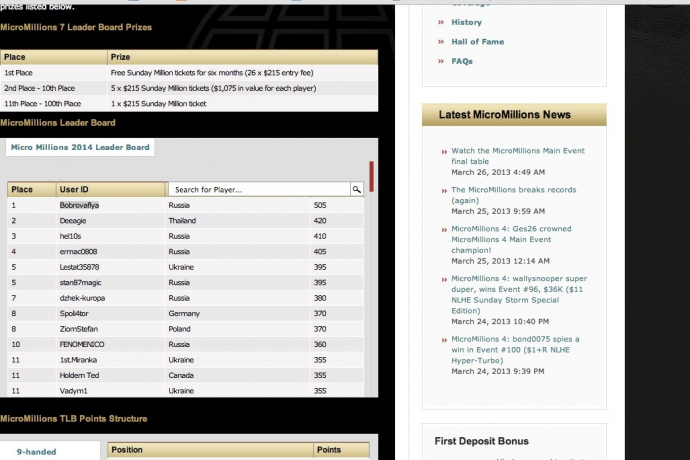Switch to the 9-handed points tab
This screenshot has width=690, height=460.
click(37, 452)
